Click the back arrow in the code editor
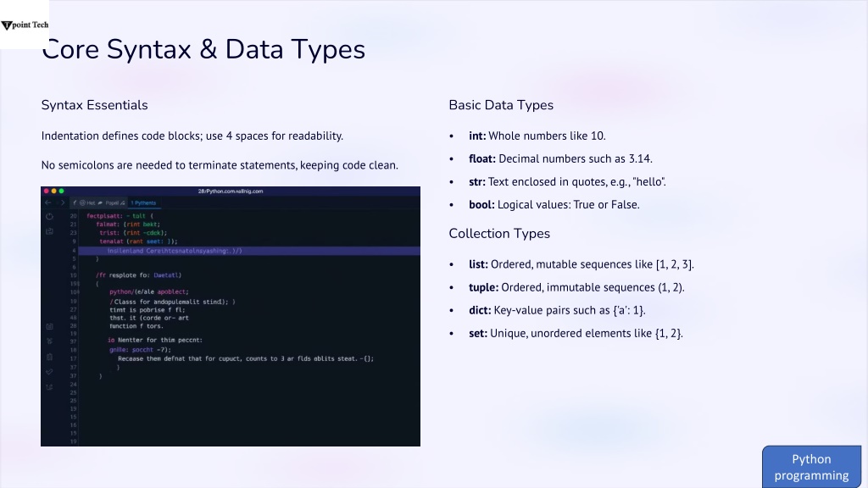Viewport: 868px width, 488px height. point(47,202)
